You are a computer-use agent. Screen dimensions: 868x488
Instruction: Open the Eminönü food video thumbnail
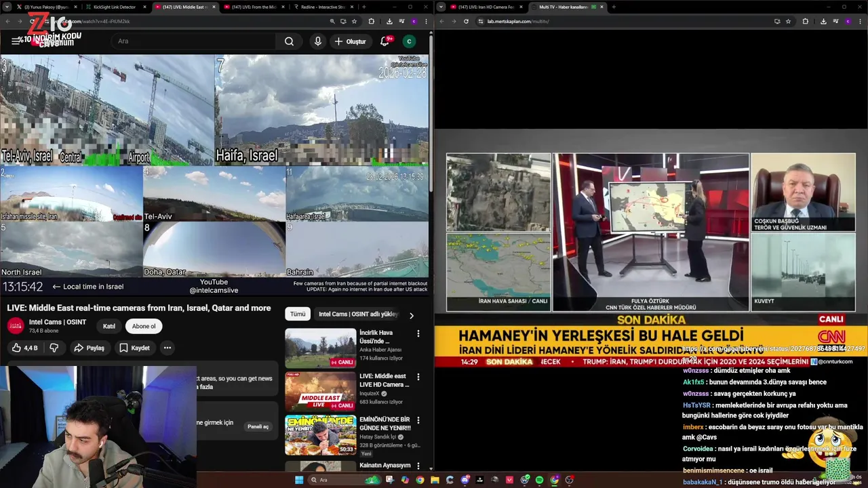[x=320, y=435]
